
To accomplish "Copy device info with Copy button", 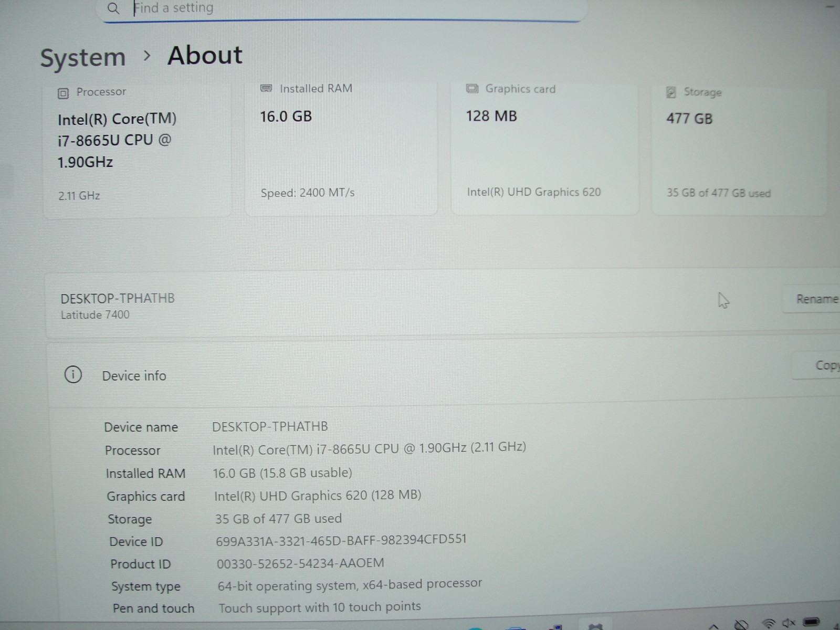I will pyautogui.click(x=816, y=365).
